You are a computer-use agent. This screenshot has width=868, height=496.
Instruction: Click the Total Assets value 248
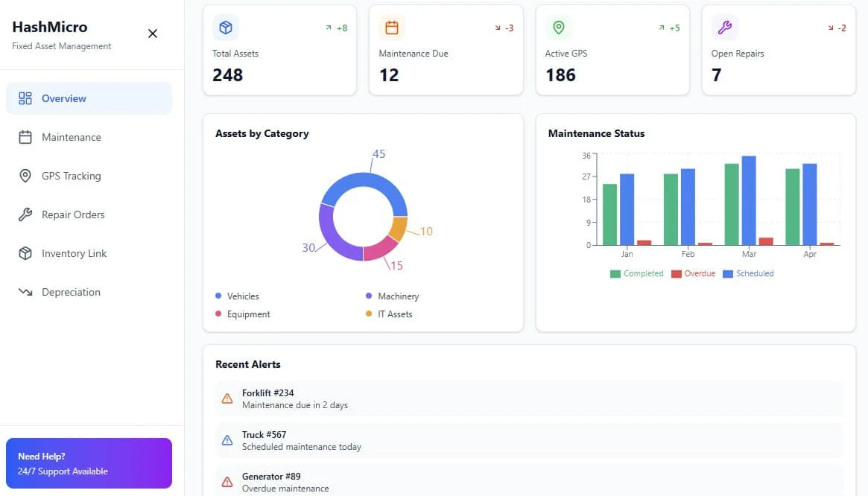click(x=227, y=74)
